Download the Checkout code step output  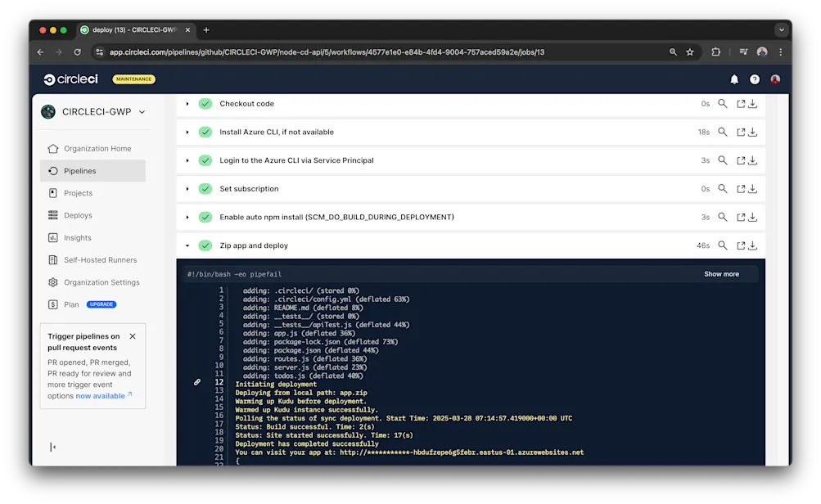752,103
